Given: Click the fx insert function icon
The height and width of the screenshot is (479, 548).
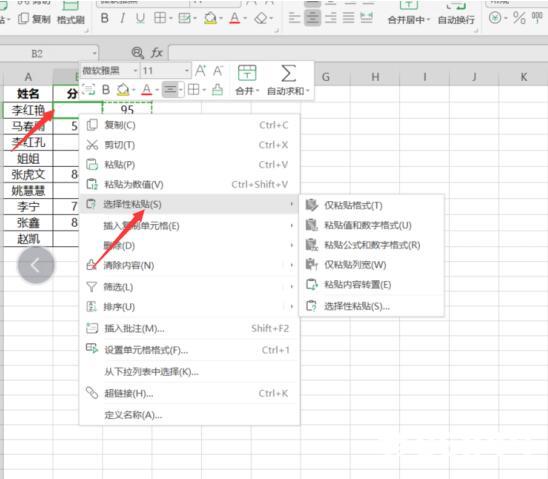Looking at the screenshot, I should tap(157, 53).
